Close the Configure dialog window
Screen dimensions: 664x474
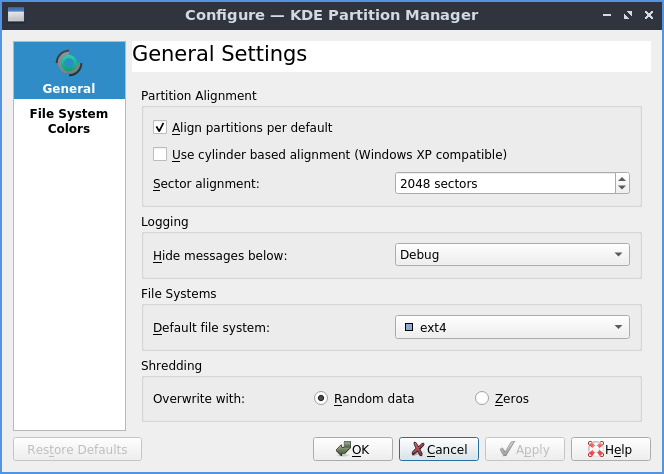(x=648, y=15)
